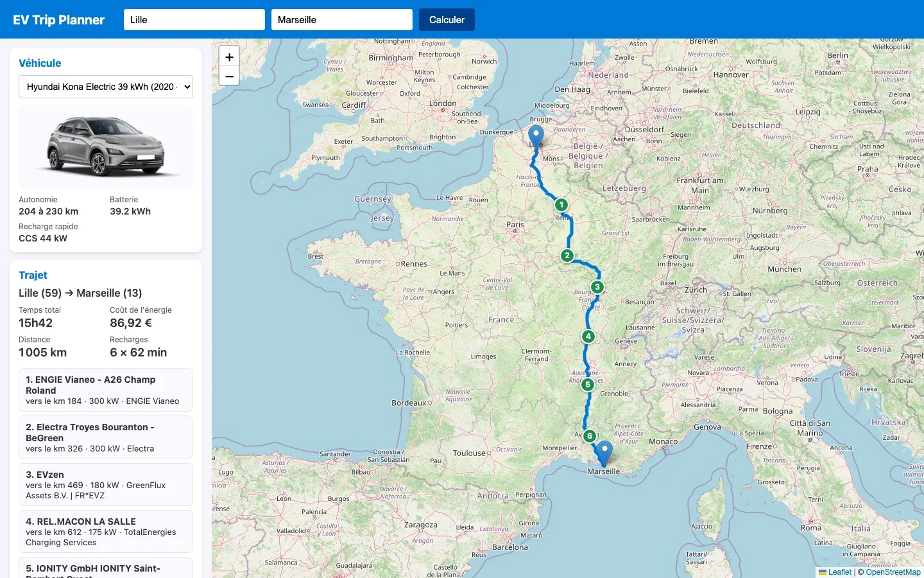
Task: Click the Véhicule section heading
Action: (40, 63)
